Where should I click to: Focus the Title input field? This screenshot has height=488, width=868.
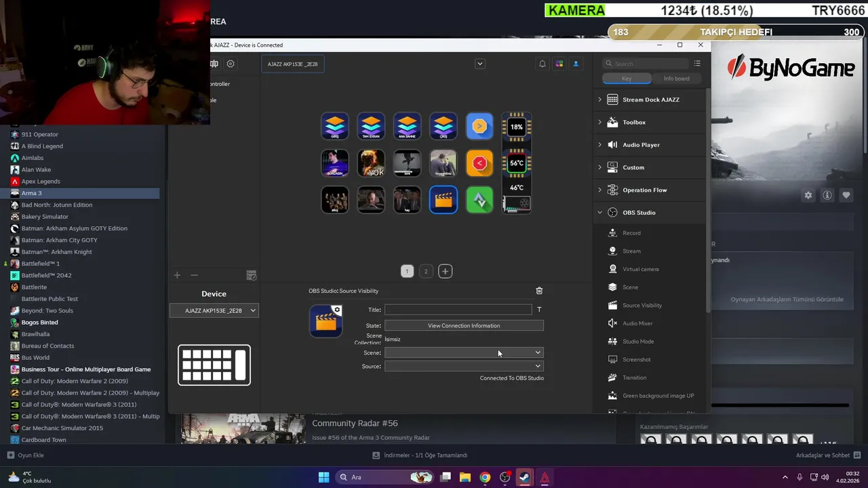pyautogui.click(x=458, y=310)
